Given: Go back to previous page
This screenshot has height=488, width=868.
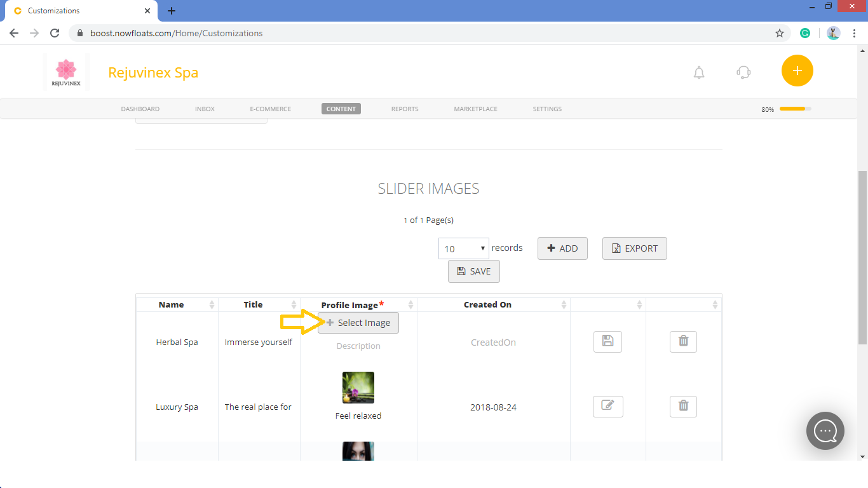Looking at the screenshot, I should [14, 33].
